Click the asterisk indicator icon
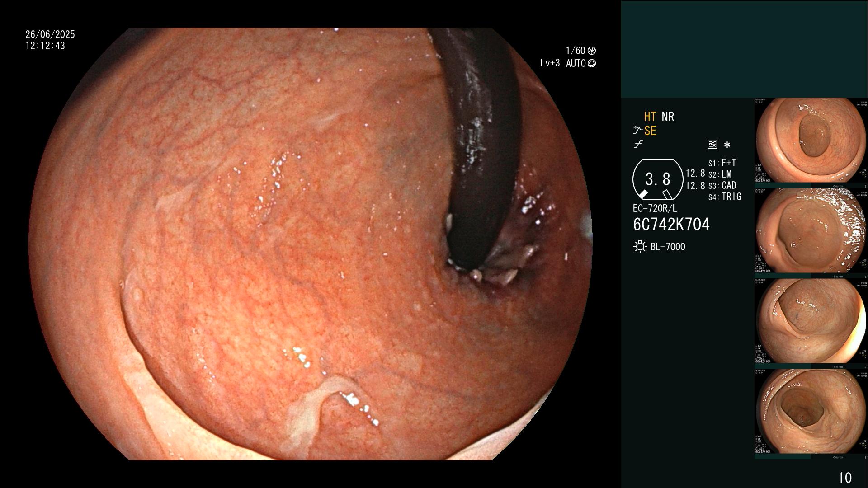 tap(727, 145)
